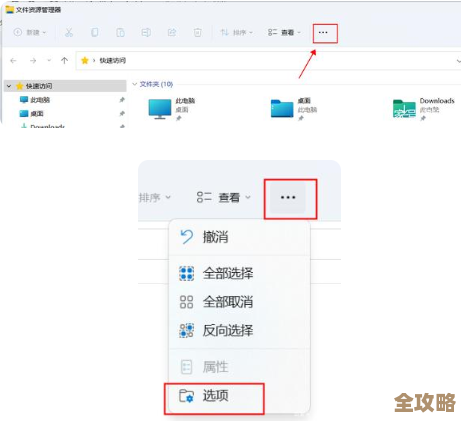This screenshot has height=421, width=461.
Task: Click the undo arrow icon next to 撤消
Action: pos(187,237)
